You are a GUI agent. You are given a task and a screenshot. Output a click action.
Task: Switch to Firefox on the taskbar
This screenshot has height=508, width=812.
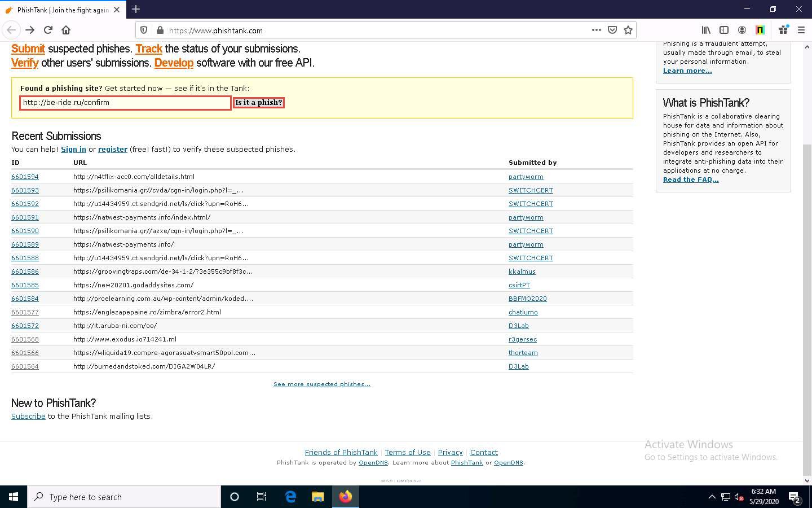click(x=346, y=497)
